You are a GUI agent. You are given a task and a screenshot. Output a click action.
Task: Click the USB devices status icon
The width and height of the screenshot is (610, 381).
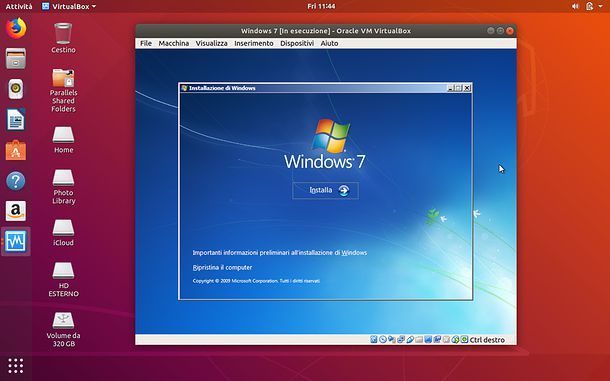[x=410, y=340]
